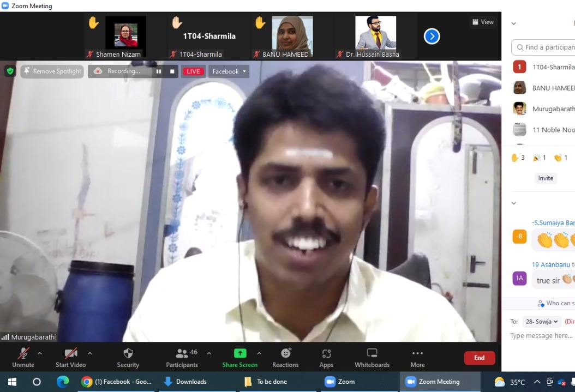The height and width of the screenshot is (392, 575).
Task: Open the Participants panel button
Action: point(182,358)
